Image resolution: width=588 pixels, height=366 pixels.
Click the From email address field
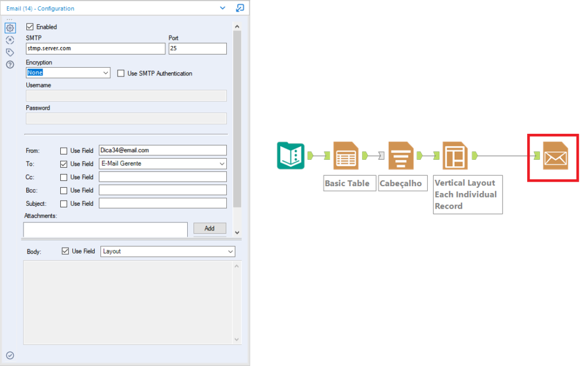[163, 150]
